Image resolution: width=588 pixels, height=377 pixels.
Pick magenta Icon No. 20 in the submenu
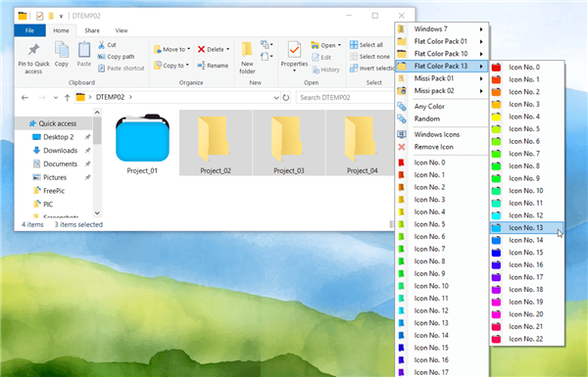tap(527, 314)
